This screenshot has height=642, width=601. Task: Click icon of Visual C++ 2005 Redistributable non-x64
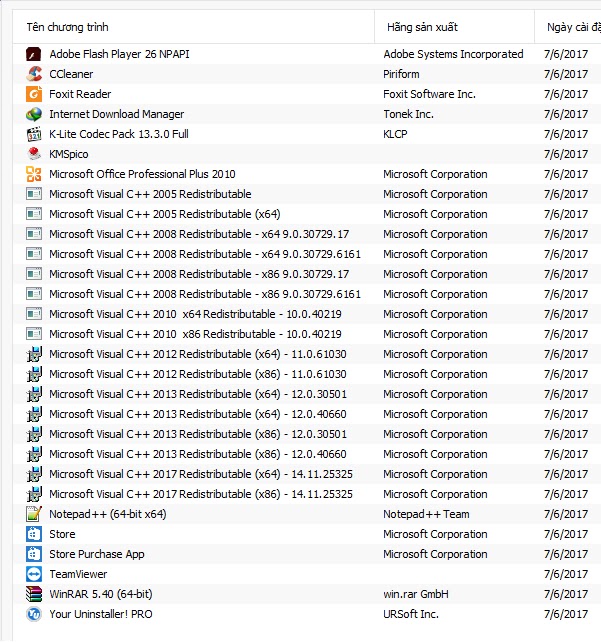[34, 194]
